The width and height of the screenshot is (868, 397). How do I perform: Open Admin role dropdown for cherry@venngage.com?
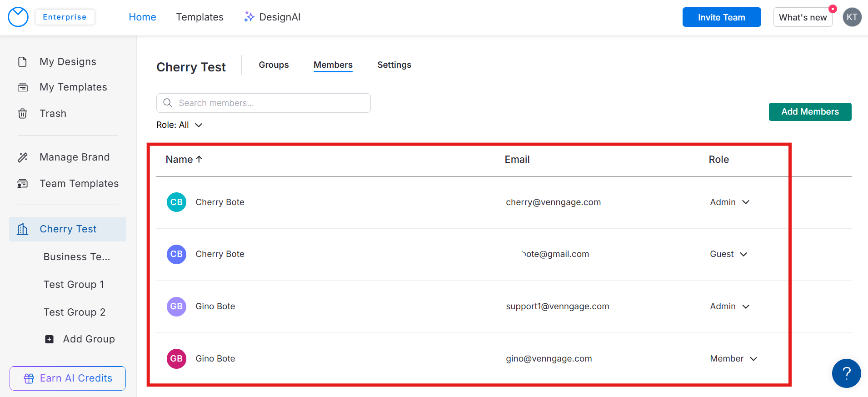pos(729,202)
